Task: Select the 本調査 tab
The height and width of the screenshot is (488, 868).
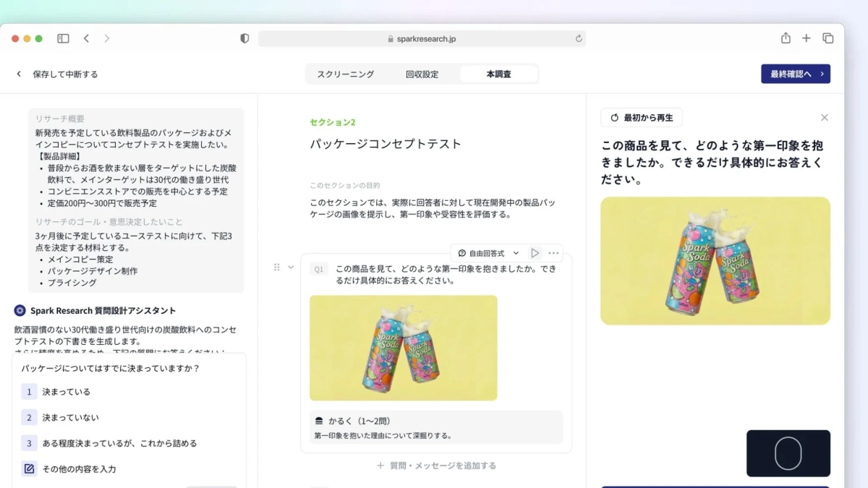Action: (498, 74)
